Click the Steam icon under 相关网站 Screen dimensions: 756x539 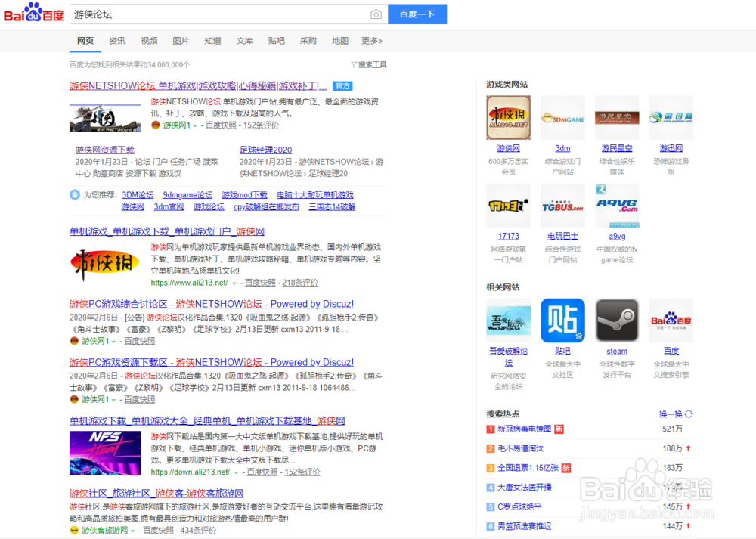pos(617,320)
